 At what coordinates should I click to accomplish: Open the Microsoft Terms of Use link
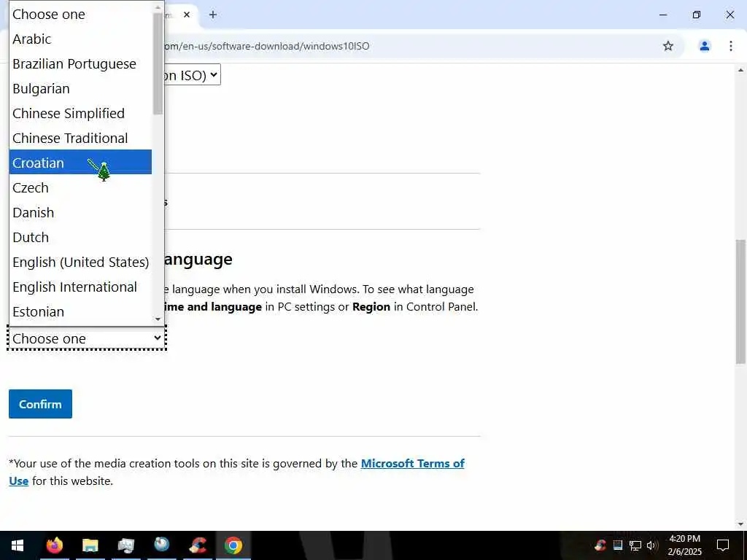[413, 463]
